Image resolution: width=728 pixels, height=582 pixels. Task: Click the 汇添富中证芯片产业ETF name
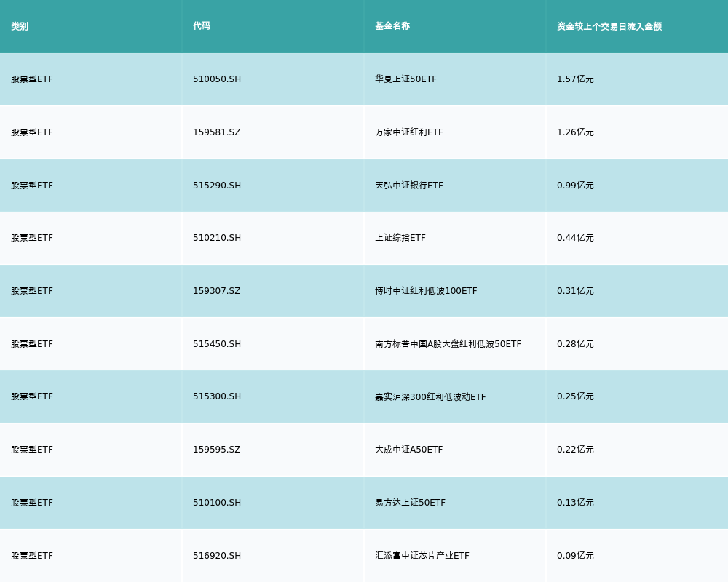422,556
